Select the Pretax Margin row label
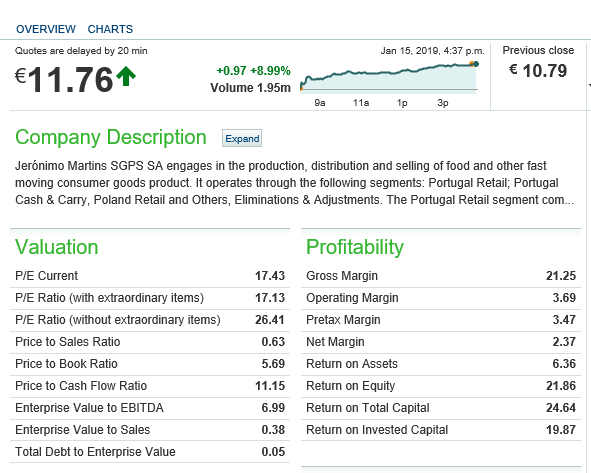591x473 pixels. [x=343, y=320]
